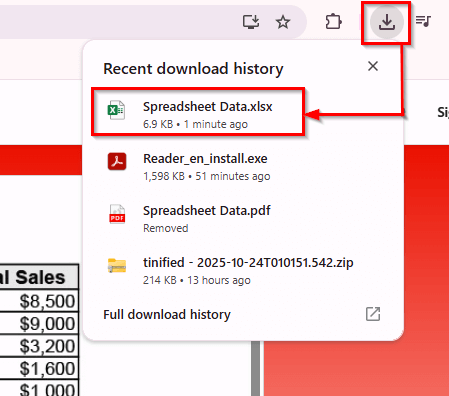Close the Recent download history popup
Viewport: 449px width, 396px height.
[x=373, y=66]
